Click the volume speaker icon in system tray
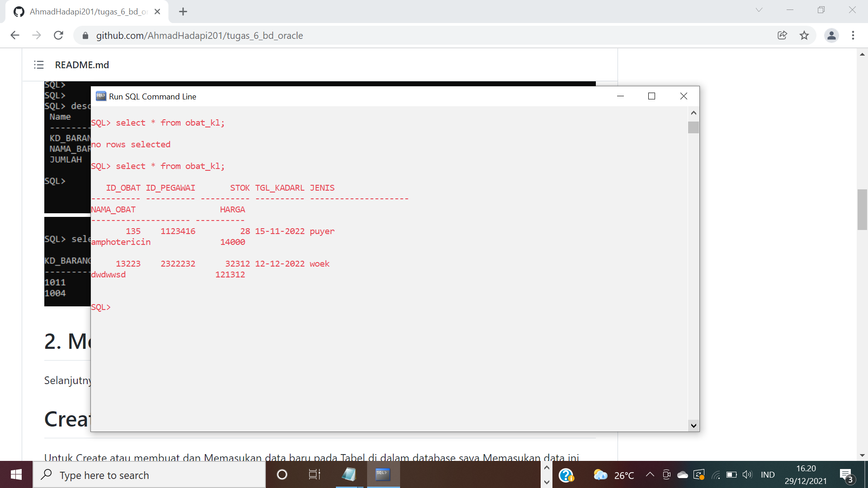868x488 pixels. [x=747, y=475]
